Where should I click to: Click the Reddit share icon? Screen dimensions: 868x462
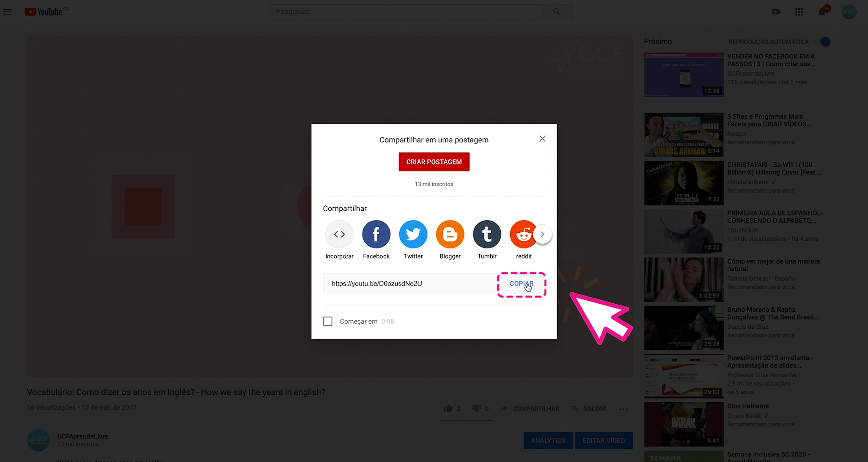tap(523, 234)
